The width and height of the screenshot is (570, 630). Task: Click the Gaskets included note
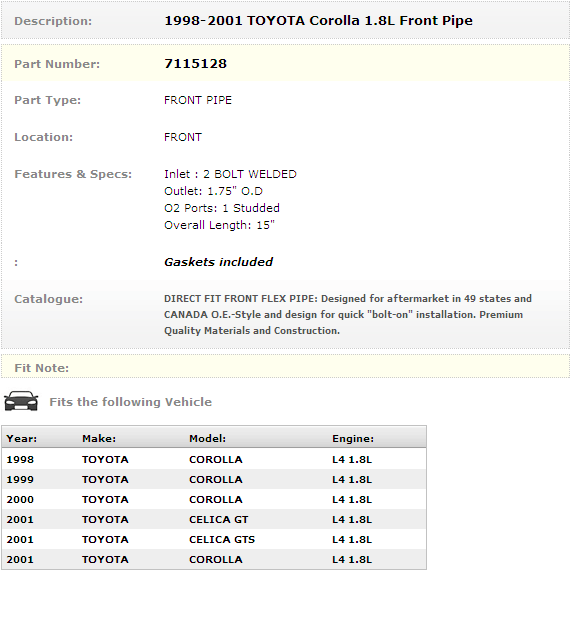[x=219, y=262]
